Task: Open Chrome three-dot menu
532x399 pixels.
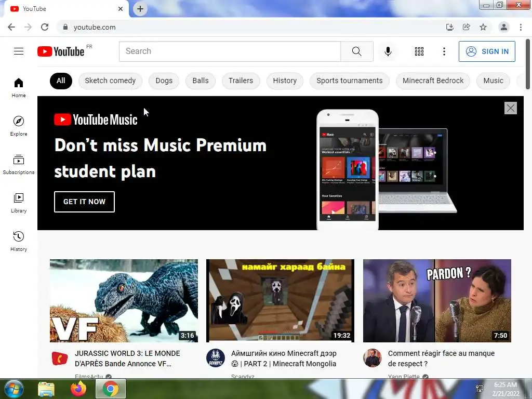Action: (521, 27)
